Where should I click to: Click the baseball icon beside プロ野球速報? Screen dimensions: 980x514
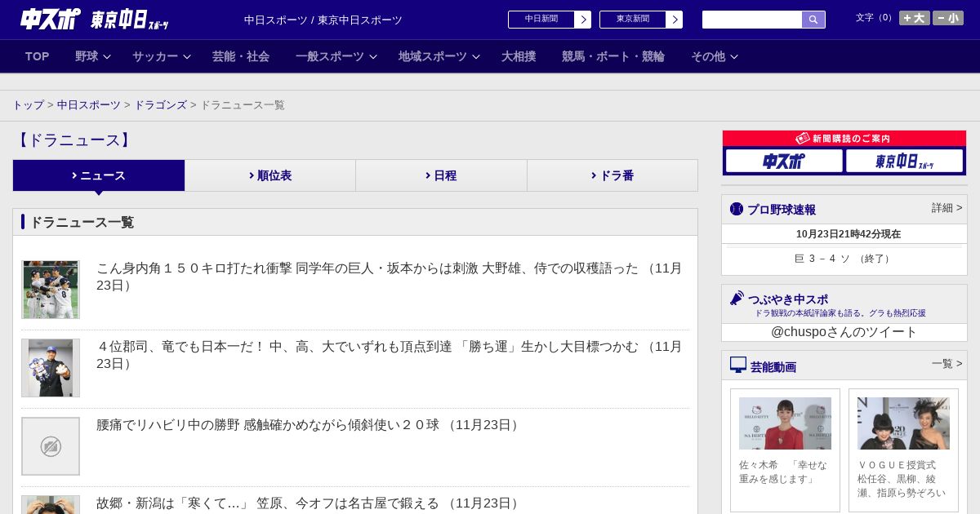(737, 209)
